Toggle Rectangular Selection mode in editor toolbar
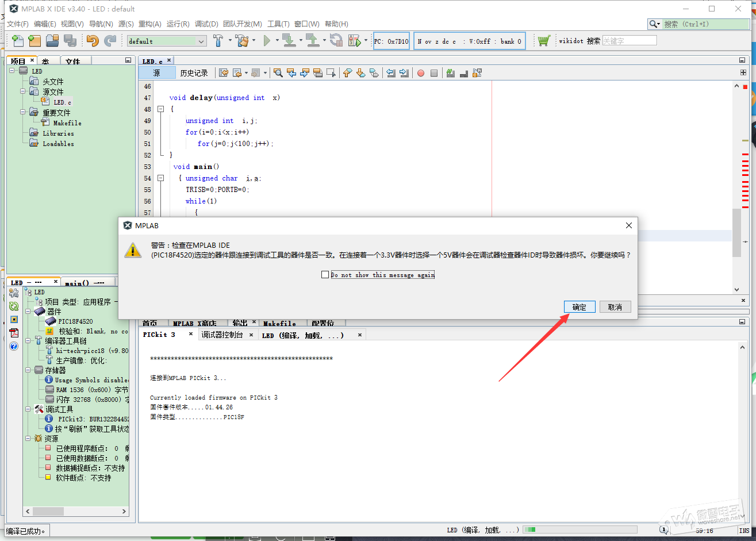 pos(331,73)
